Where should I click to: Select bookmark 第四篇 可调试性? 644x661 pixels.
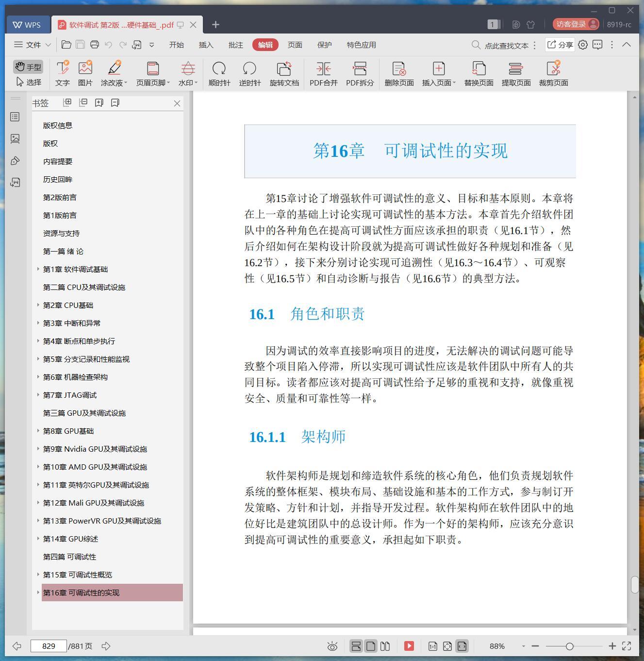[x=70, y=557]
